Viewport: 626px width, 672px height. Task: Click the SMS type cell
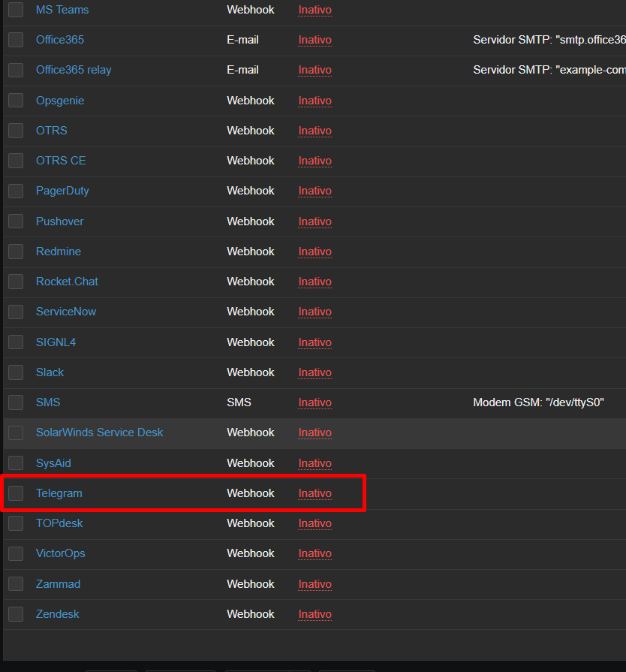(x=239, y=402)
